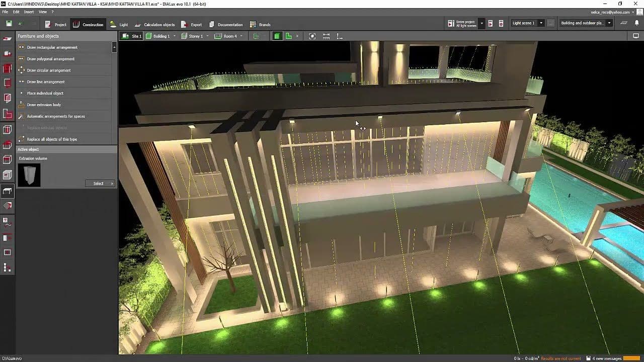This screenshot has width=644, height=362.
Task: Click the notification bell icon
Action: [636, 24]
